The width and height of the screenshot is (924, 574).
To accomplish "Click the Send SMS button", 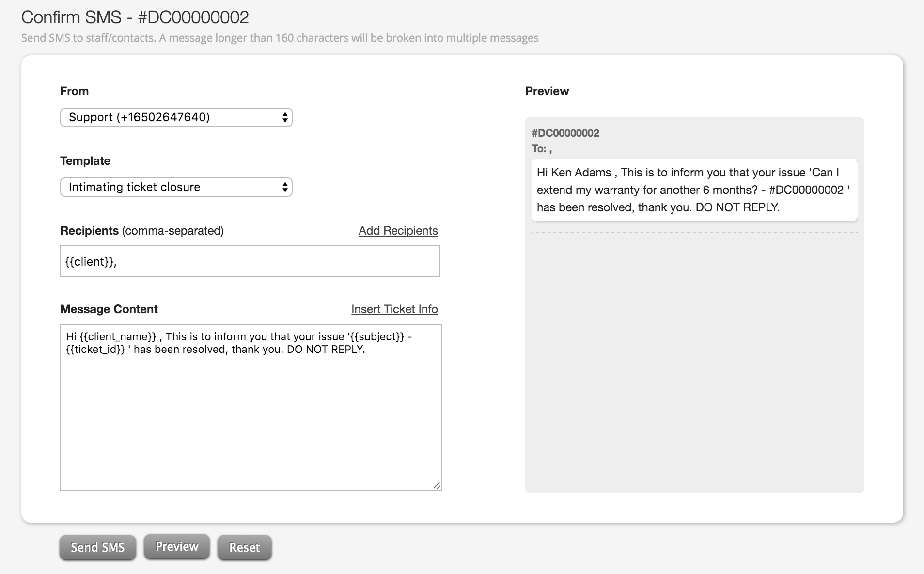I will [x=98, y=547].
